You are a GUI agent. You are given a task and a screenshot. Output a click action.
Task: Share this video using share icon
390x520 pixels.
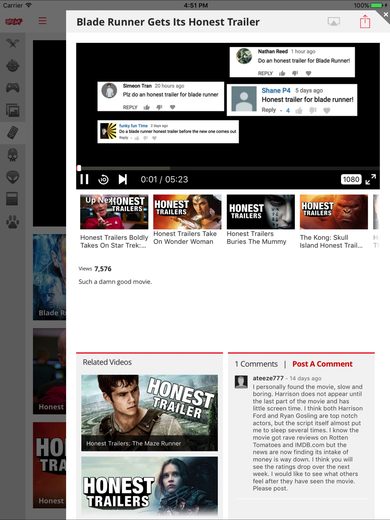tap(365, 22)
